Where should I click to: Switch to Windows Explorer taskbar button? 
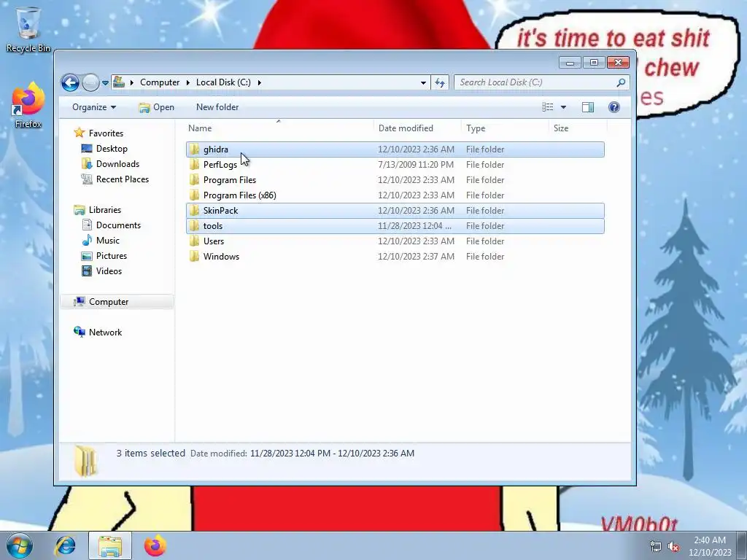tap(109, 545)
